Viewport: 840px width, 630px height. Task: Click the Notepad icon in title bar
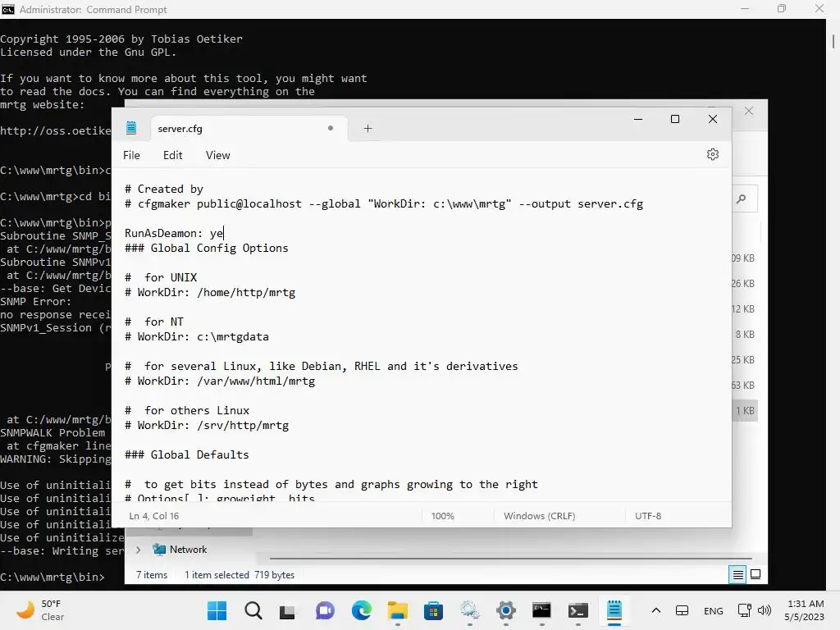(131, 128)
